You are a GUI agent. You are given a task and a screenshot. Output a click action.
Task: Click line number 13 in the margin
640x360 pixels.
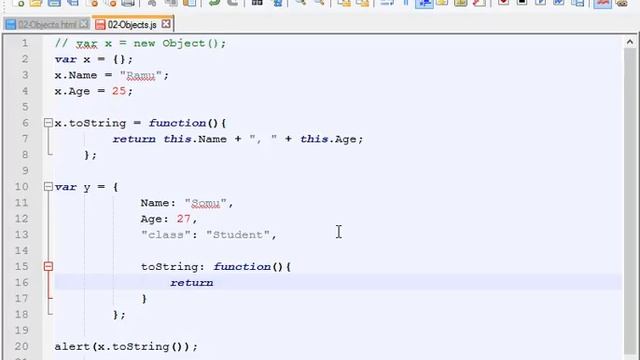coord(21,235)
